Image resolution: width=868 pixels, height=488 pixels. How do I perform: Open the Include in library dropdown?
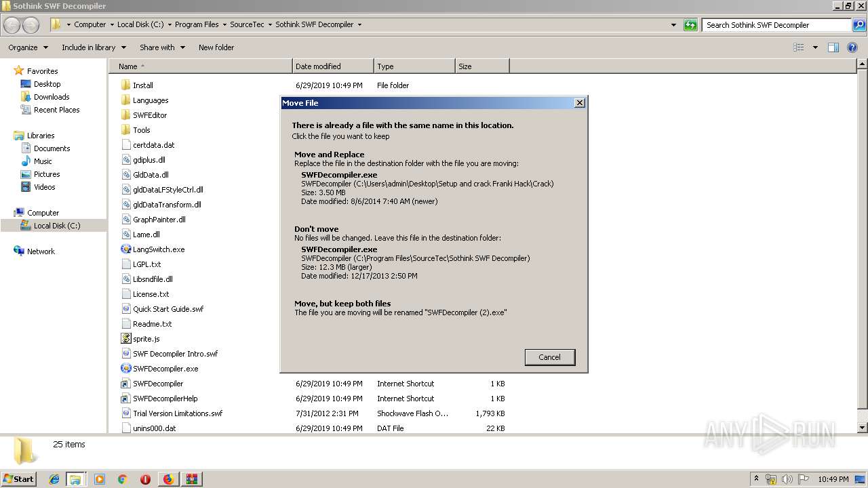tap(94, 47)
